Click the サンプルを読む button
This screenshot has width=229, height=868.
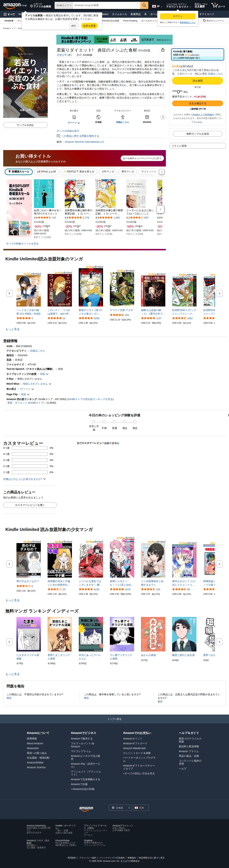[x=25, y=125]
